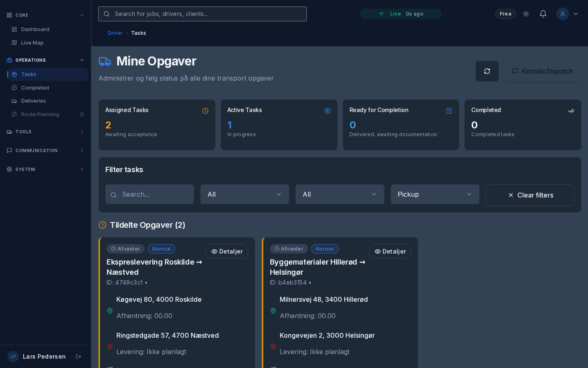Image resolution: width=588 pixels, height=368 pixels.
Task: Click the locked Route Planning item
Action: click(x=40, y=114)
